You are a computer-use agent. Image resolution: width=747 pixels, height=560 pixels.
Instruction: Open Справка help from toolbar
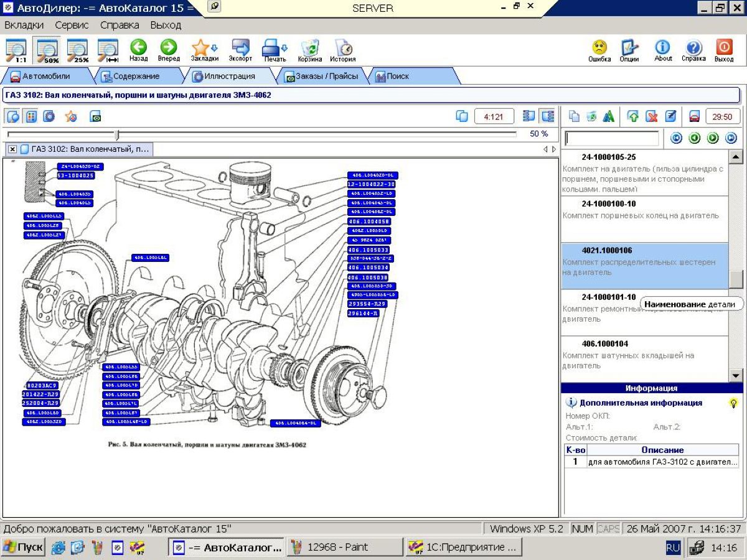pyautogui.click(x=693, y=50)
